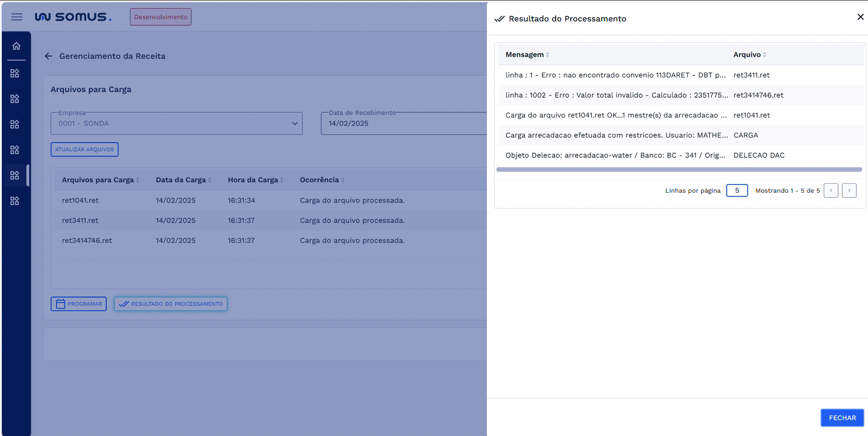This screenshot has height=436, width=868.
Task: Click the Somus home icon in sidebar
Action: pyautogui.click(x=16, y=46)
